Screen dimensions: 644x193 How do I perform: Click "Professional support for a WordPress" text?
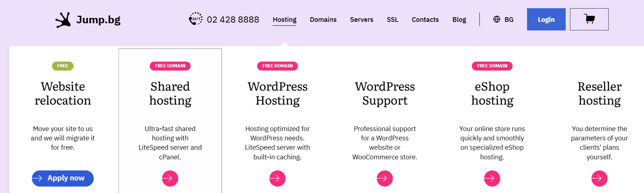[x=385, y=143]
